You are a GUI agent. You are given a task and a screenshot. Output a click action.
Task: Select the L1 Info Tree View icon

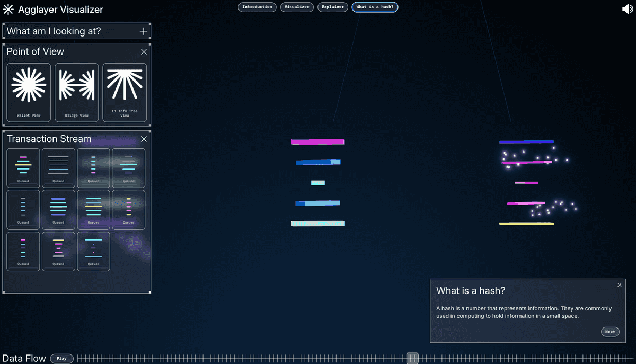tap(125, 93)
